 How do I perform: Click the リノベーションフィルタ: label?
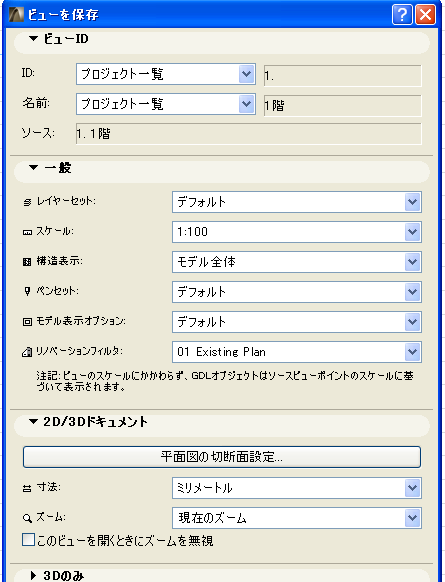(x=79, y=351)
